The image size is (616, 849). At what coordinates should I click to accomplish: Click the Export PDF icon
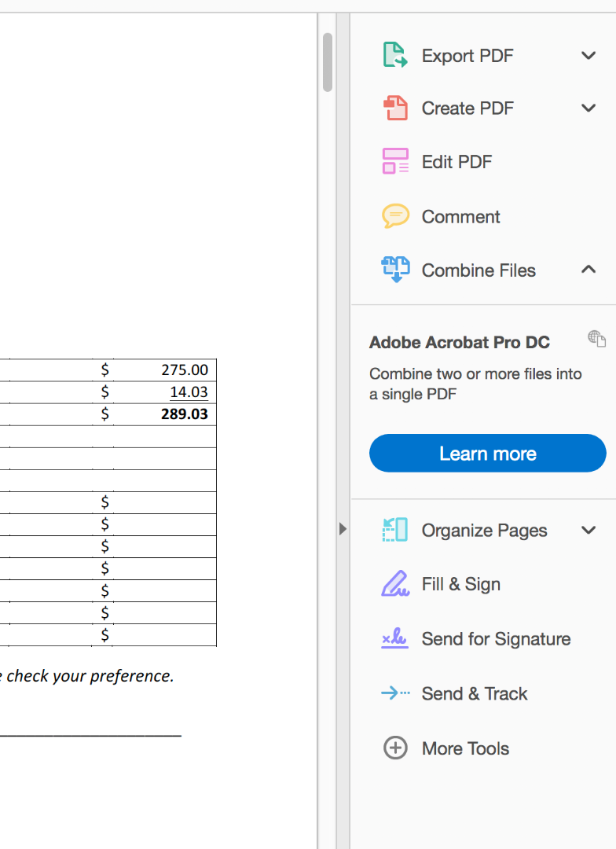395,55
